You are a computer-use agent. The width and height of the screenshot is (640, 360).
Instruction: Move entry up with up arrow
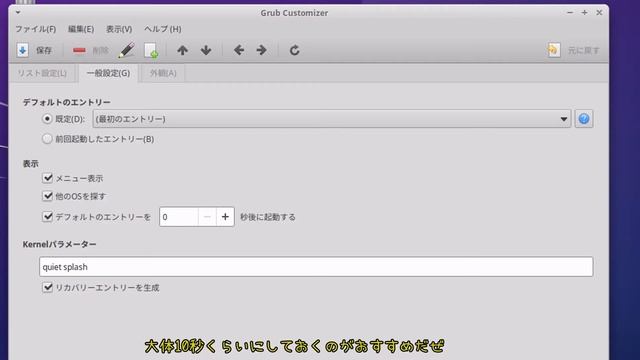pyautogui.click(x=182, y=50)
